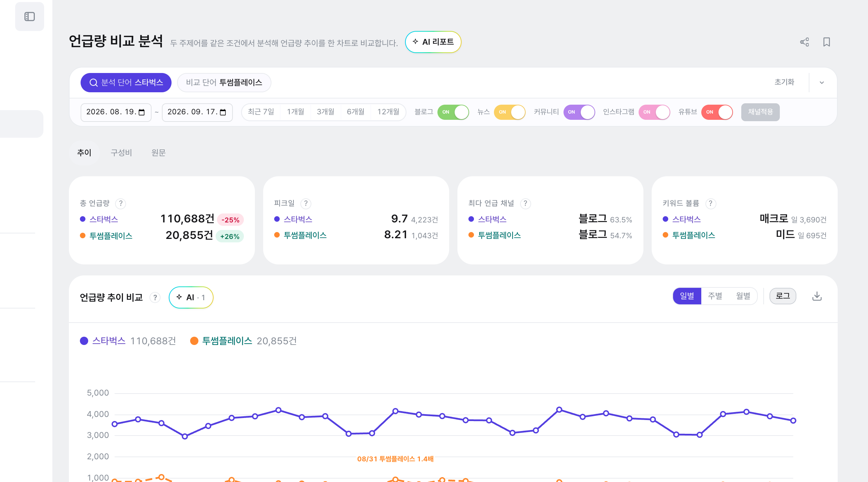Select 월별 chart interval
The image size is (868, 482).
pyautogui.click(x=743, y=296)
